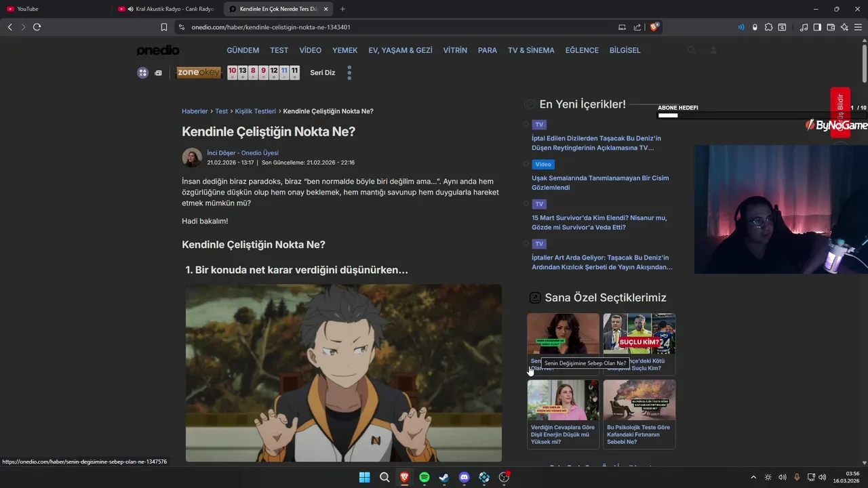Open EV, YAŞAM & GEZİ menu

(400, 50)
